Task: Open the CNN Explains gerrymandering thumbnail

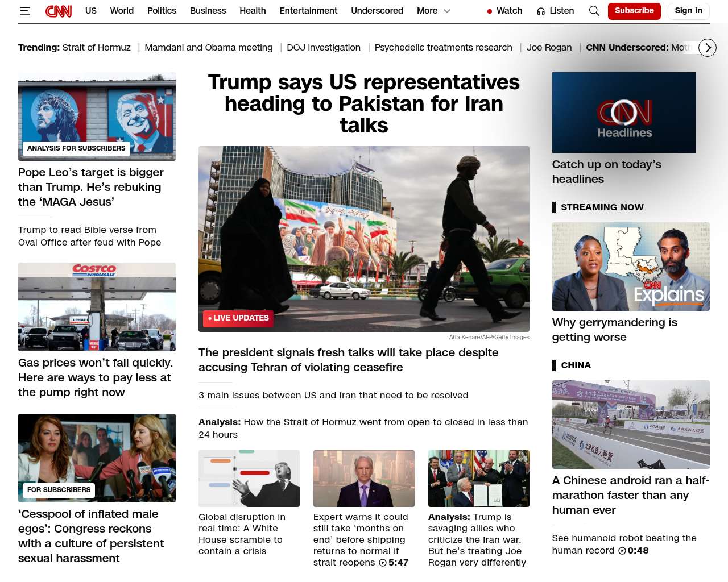Action: pos(631,267)
